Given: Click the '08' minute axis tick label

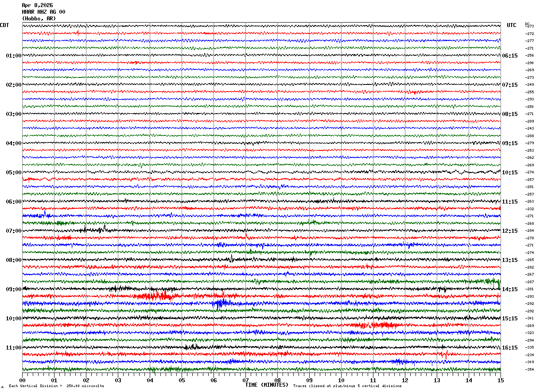Looking at the screenshot, I should coord(277,380).
